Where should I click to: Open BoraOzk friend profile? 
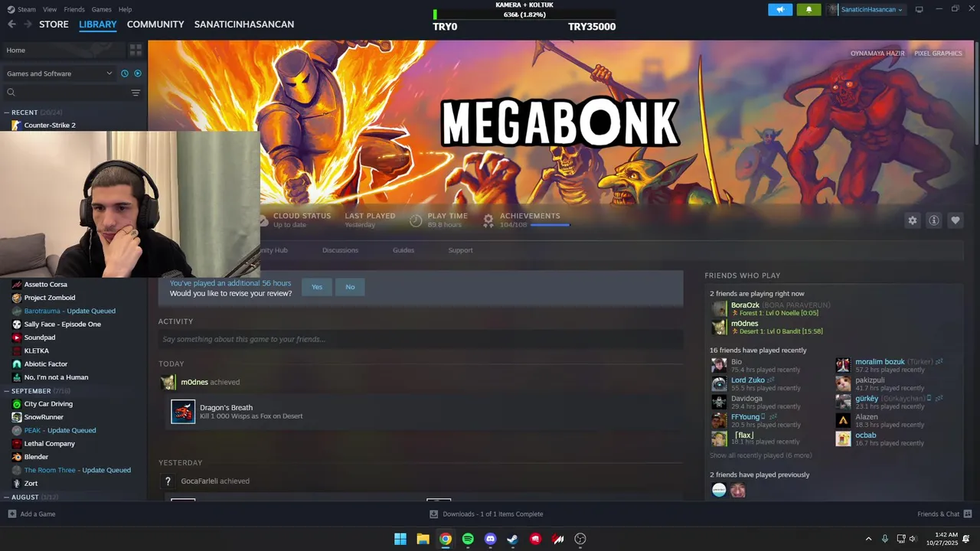[745, 305]
